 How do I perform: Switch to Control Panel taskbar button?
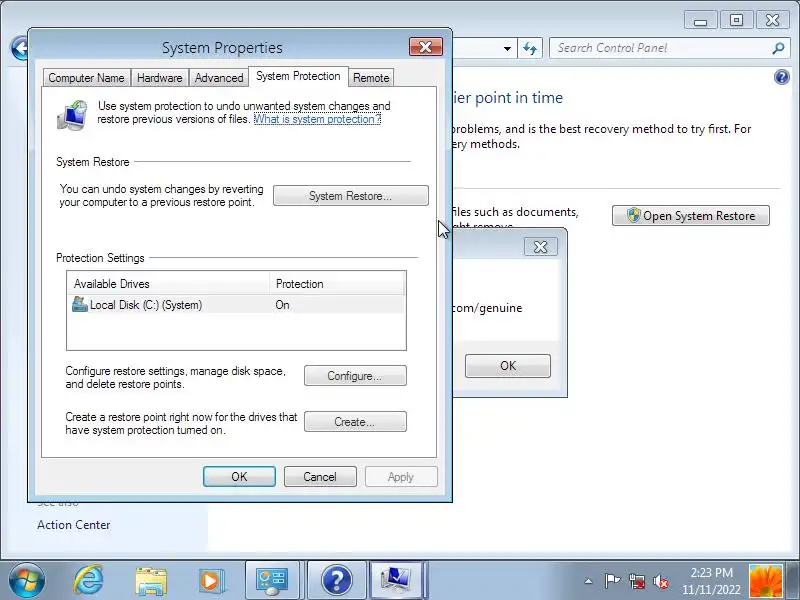click(272, 581)
